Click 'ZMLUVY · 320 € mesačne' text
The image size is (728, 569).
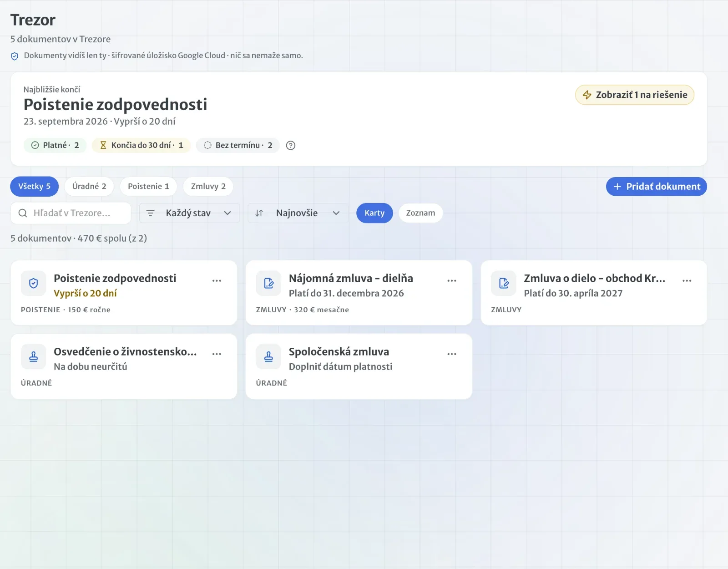(303, 310)
